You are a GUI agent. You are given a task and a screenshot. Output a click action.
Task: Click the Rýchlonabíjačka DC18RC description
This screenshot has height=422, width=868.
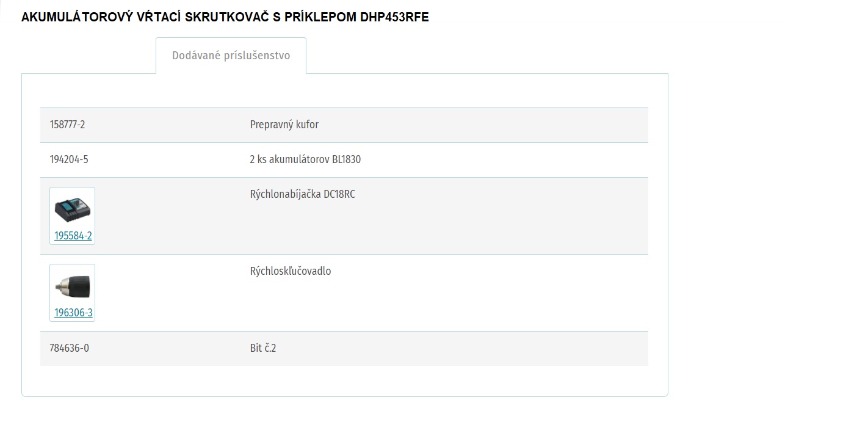tap(302, 194)
